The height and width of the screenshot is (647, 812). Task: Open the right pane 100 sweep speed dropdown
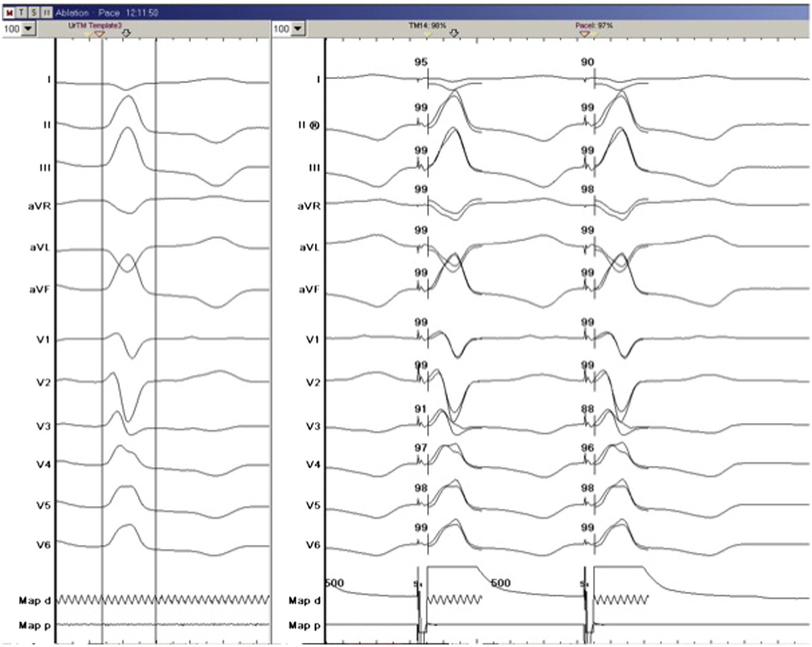pyautogui.click(x=298, y=29)
